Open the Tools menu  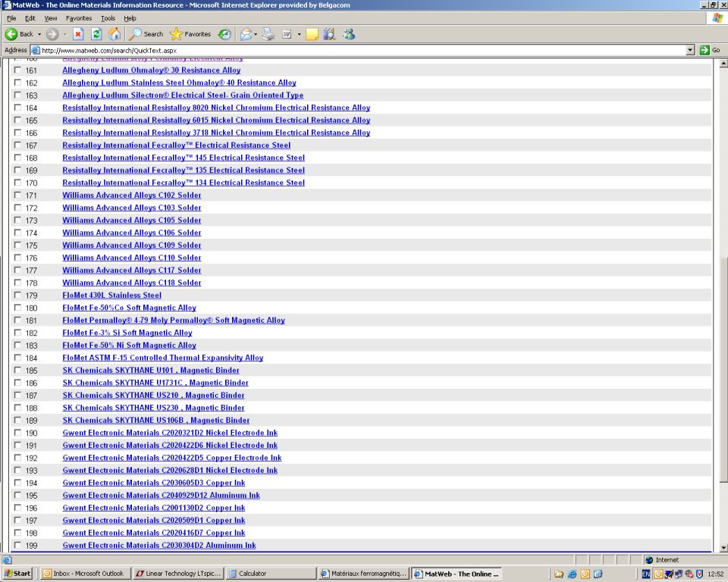point(108,18)
